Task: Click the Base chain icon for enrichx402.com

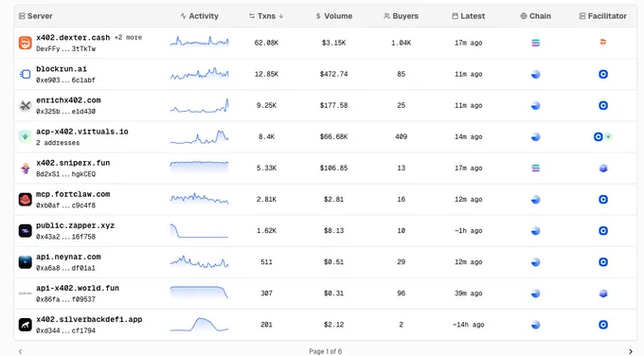Action: 536,105
